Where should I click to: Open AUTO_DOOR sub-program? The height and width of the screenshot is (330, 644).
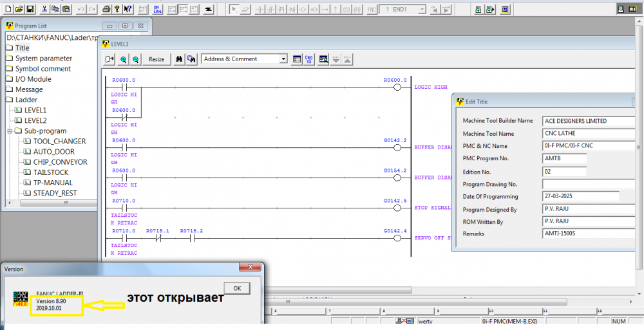pos(54,151)
